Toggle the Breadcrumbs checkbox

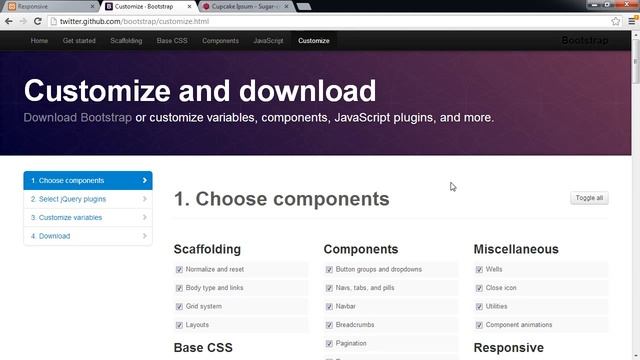coord(329,325)
